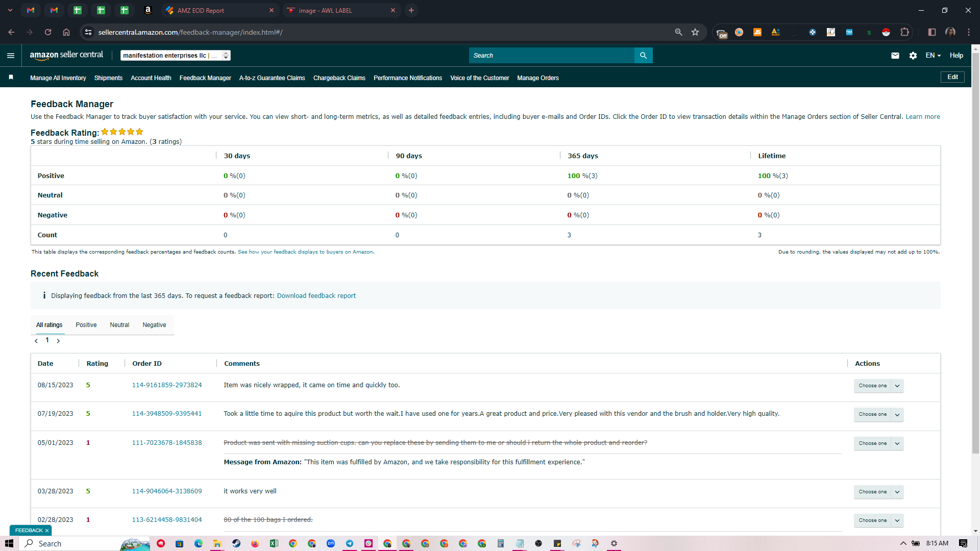
Task: Click the page vertical scrollbar
Action: pyautogui.click(x=975, y=254)
